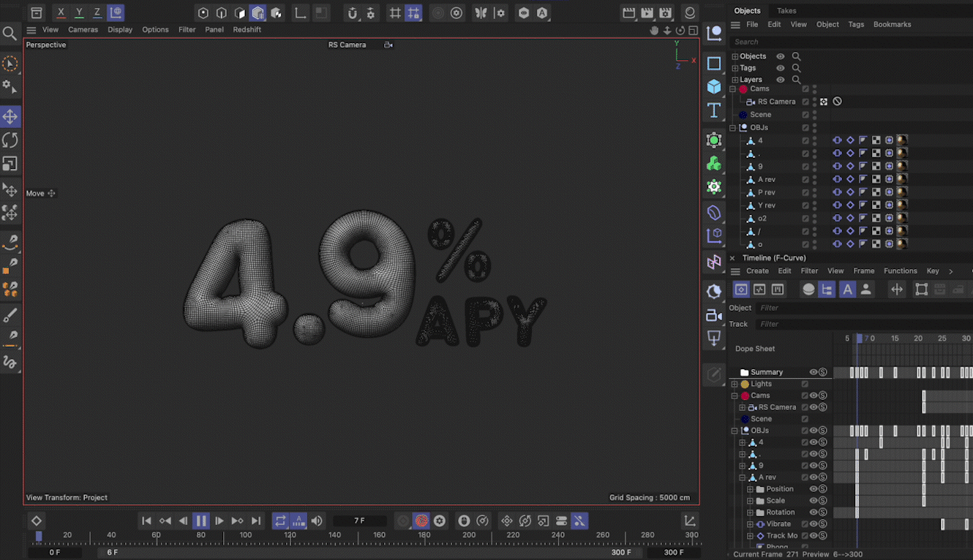Open the search magnifier at top left

point(10,34)
